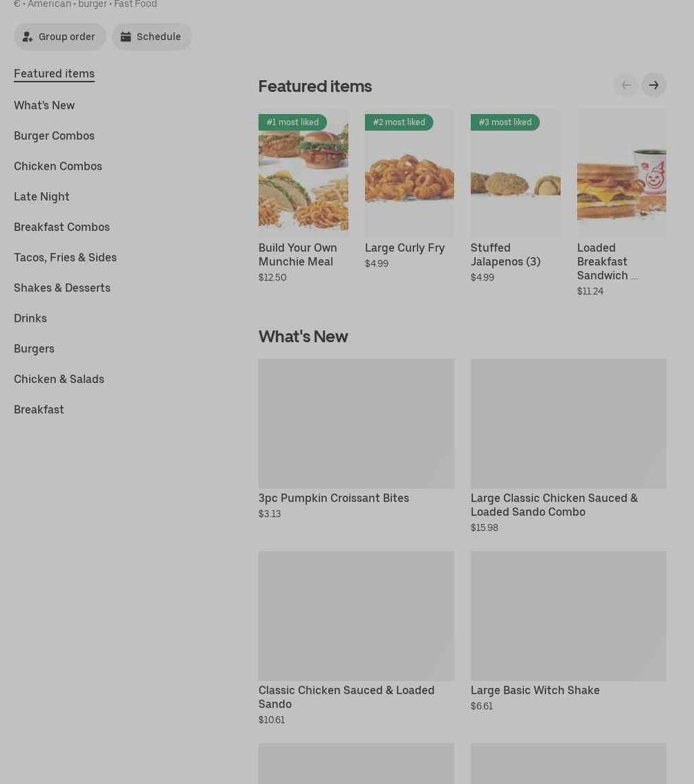The image size is (694, 784).
Task: Jump to Burger Combos section
Action: click(x=54, y=136)
